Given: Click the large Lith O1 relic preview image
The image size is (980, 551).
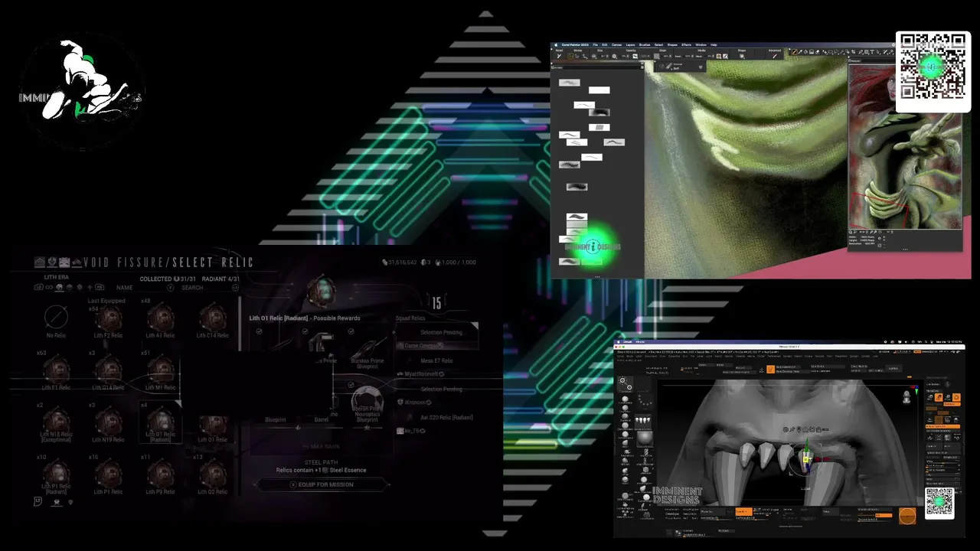Looking at the screenshot, I should point(321,291).
